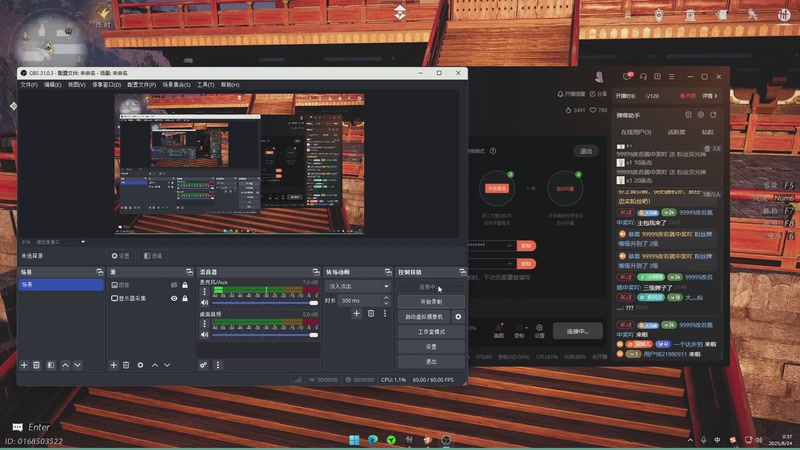Open desktop audio channel options menu
The height and width of the screenshot is (450, 800).
pyautogui.click(x=205, y=324)
